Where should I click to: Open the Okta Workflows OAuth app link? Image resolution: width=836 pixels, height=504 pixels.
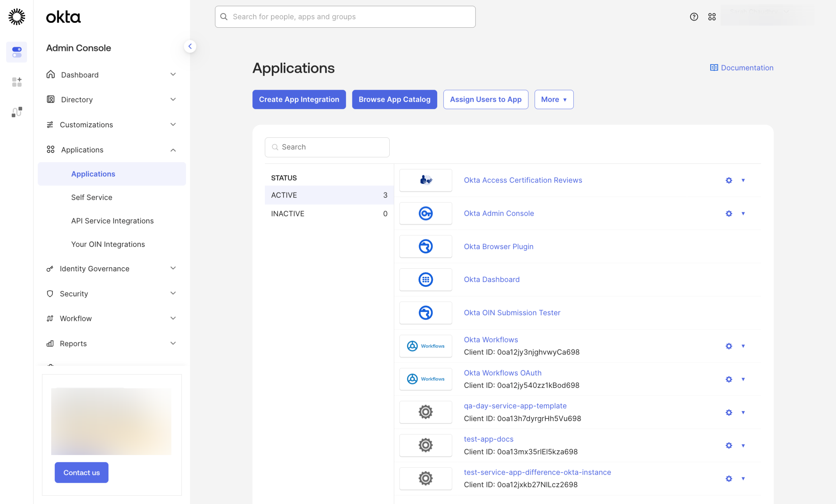pos(502,373)
